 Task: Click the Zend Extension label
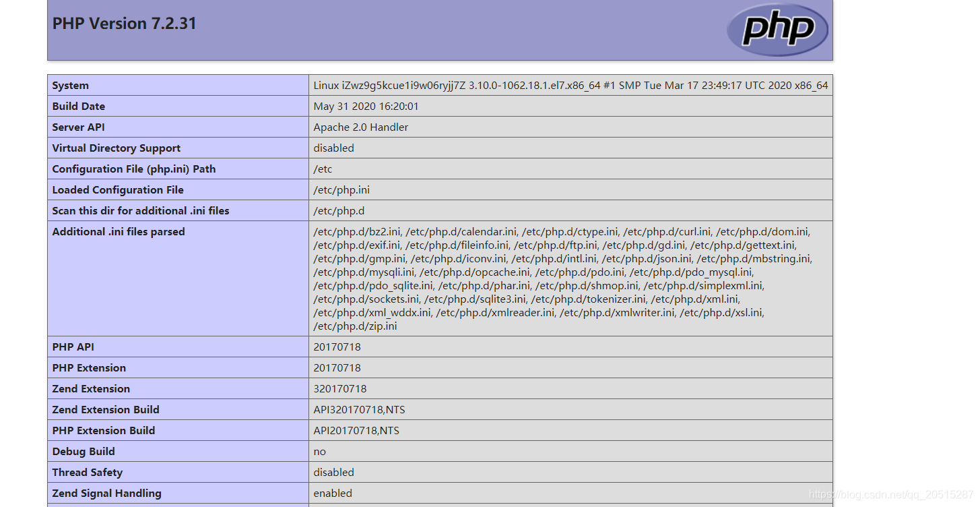click(91, 389)
